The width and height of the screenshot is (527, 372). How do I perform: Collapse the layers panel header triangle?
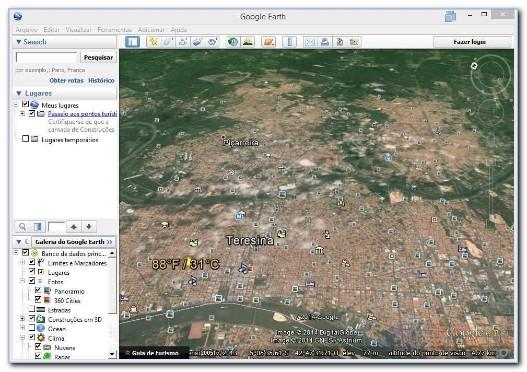tap(19, 242)
